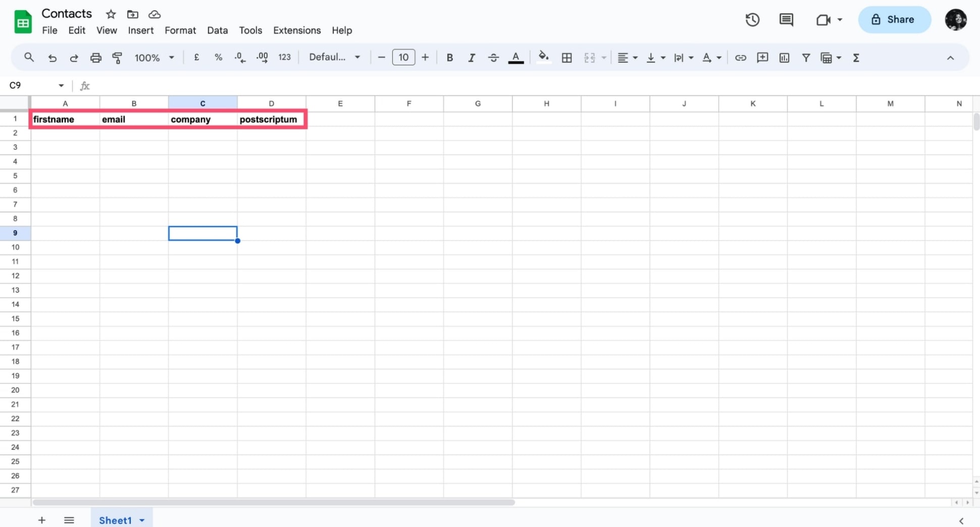Open version history clock icon
Image resolution: width=980 pixels, height=527 pixels.
coord(752,20)
